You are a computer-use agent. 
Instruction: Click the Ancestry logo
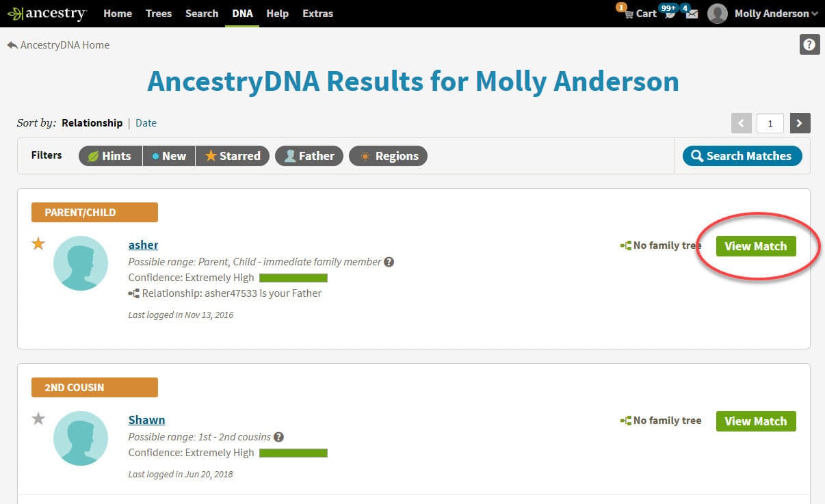(47, 14)
